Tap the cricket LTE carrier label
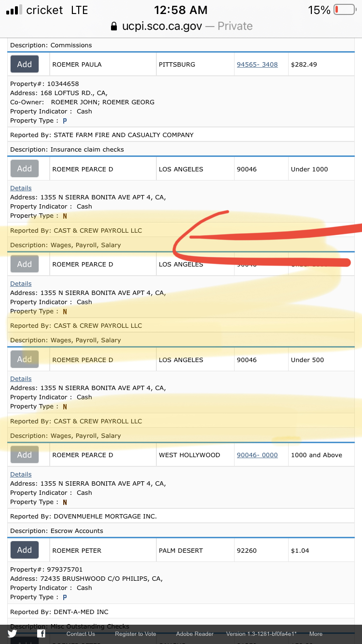Viewport: 362px width, 644px height. (57, 10)
